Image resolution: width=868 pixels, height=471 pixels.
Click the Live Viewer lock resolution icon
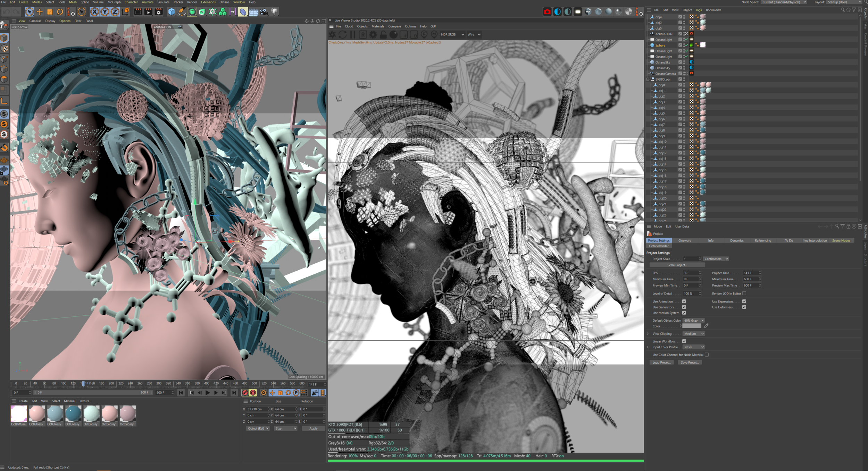(x=383, y=34)
